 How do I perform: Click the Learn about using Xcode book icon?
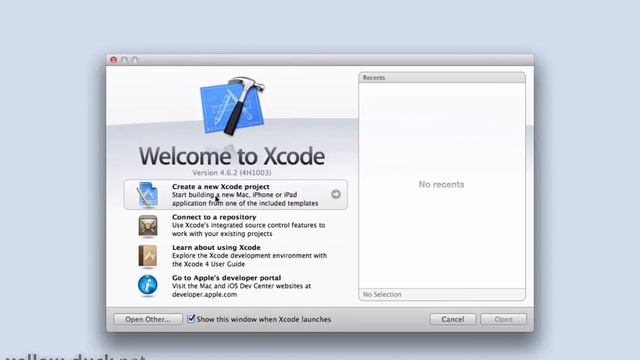point(147,256)
